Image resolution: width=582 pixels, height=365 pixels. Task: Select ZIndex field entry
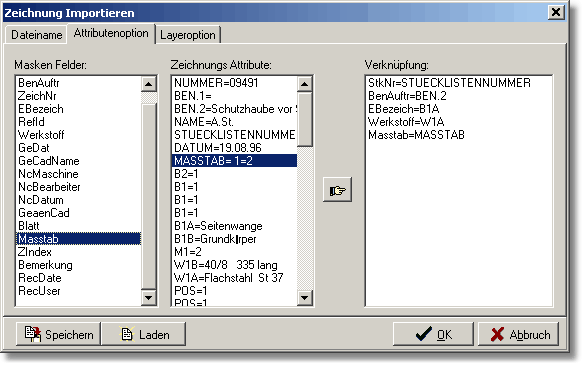79,252
